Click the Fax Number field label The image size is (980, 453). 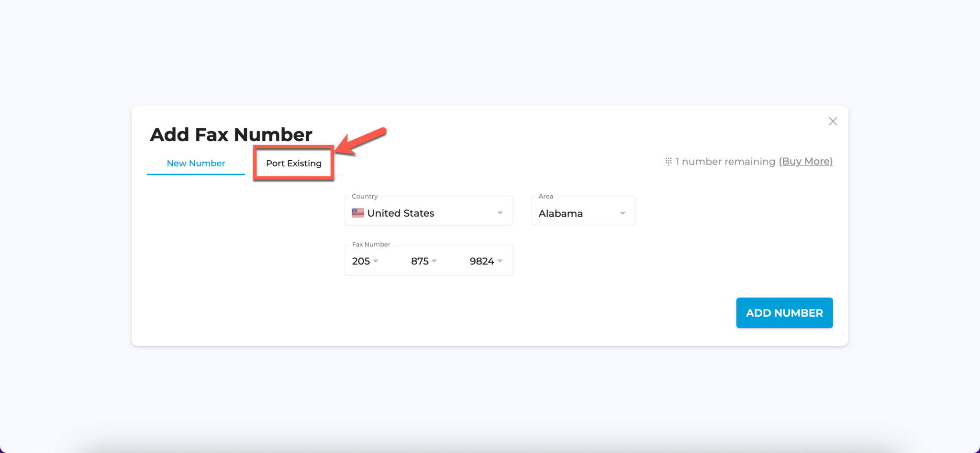click(371, 244)
